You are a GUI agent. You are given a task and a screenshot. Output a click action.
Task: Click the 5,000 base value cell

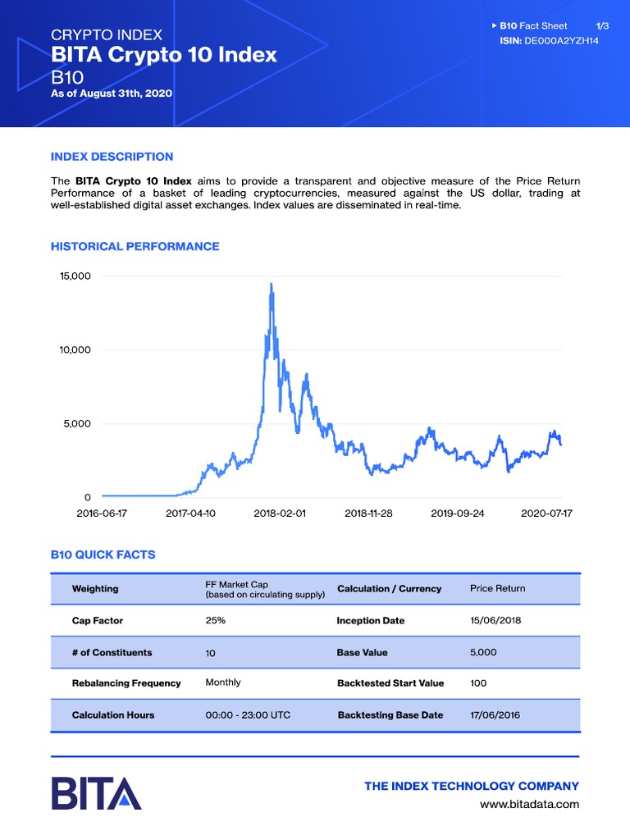click(483, 652)
